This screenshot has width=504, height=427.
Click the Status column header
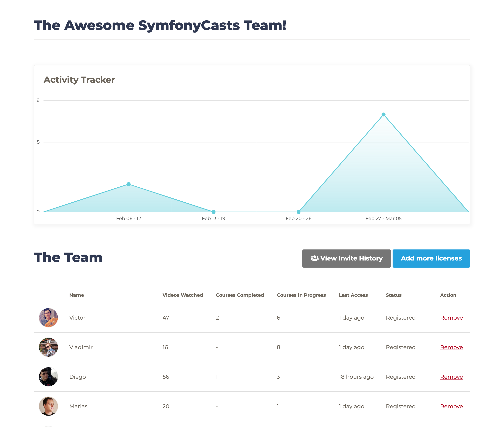coord(394,295)
